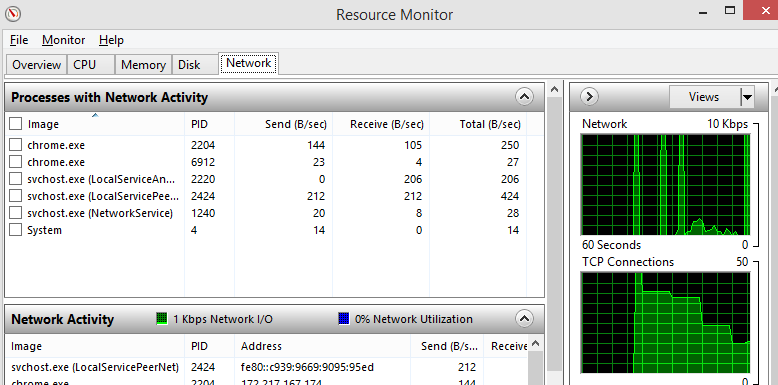Open the Monitor menu

tap(64, 40)
